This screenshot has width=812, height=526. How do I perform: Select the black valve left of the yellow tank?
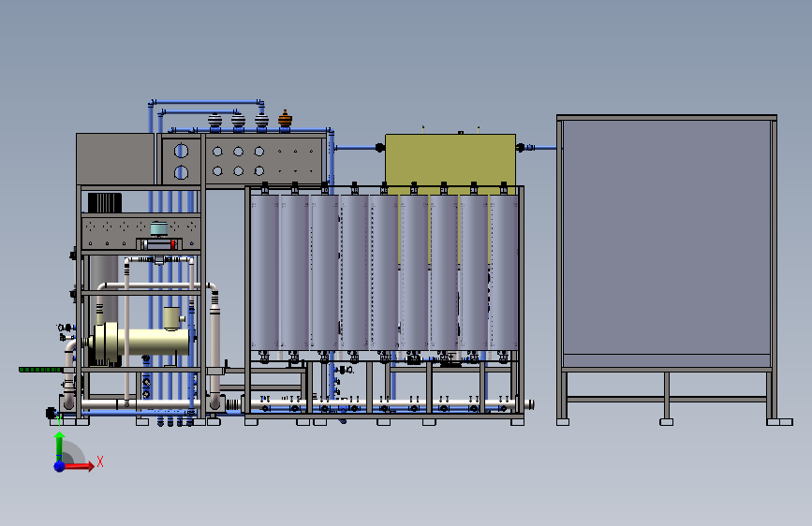click(x=379, y=148)
